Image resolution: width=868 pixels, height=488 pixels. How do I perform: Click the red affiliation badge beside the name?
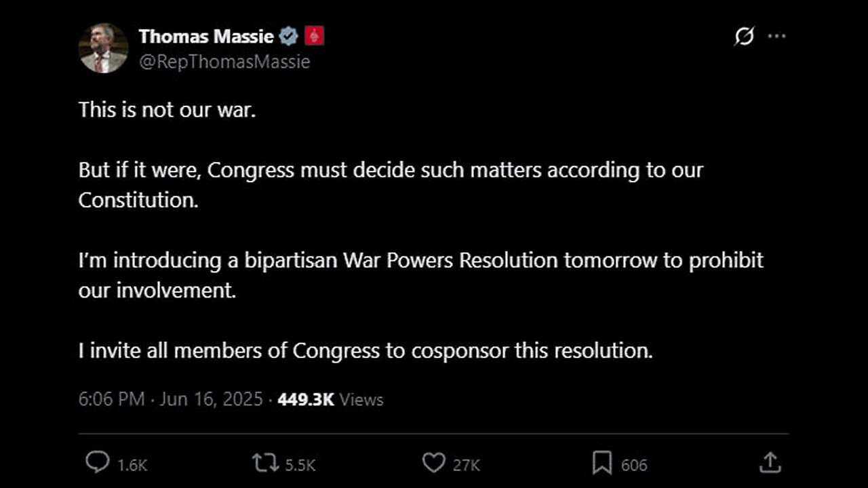314,37
